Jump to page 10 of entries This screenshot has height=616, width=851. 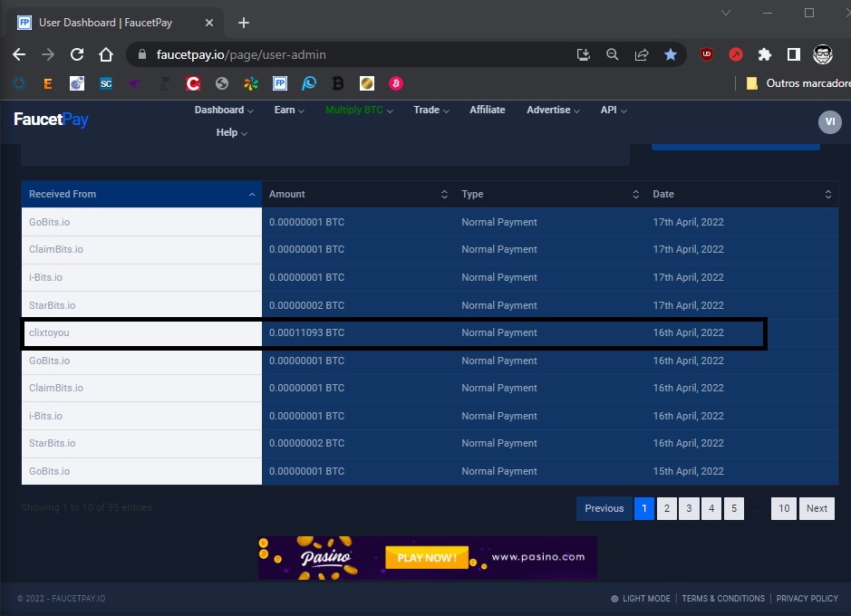tap(784, 508)
